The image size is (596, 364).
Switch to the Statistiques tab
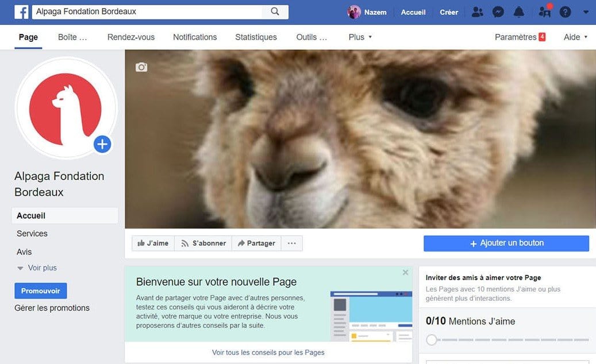click(x=256, y=37)
